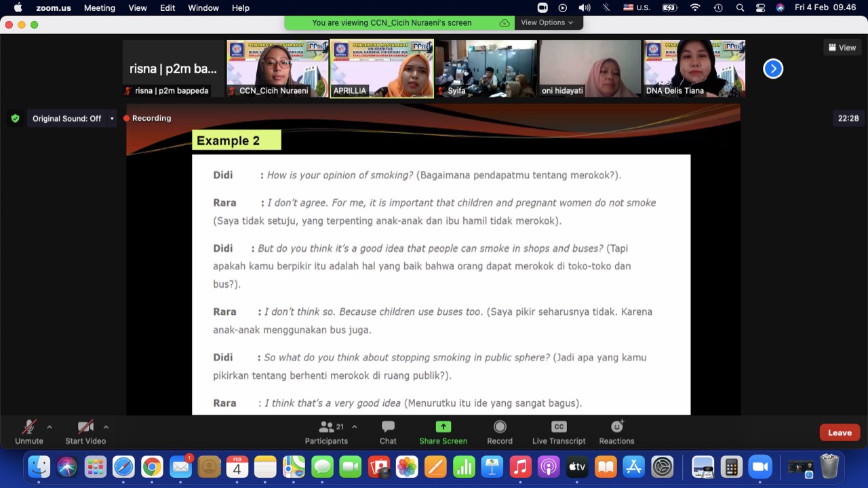Open the Meeting menu
The image size is (868, 488).
click(100, 7)
